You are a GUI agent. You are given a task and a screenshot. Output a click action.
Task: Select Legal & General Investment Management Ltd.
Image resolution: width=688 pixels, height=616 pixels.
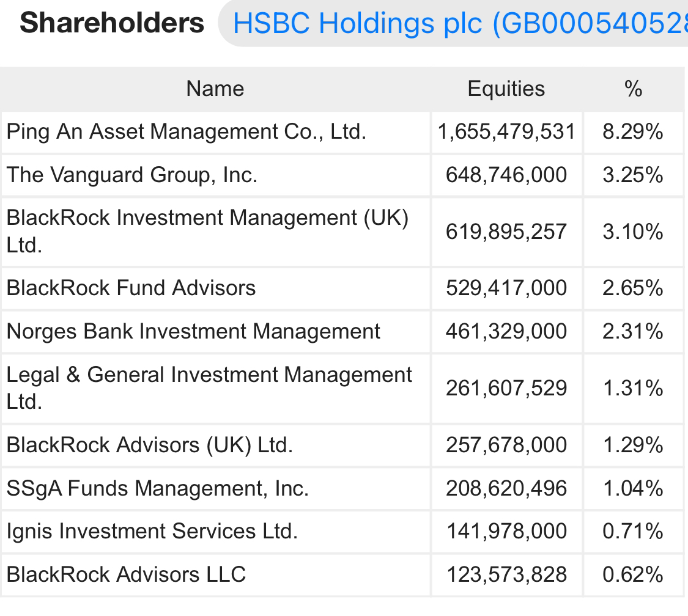[x=209, y=387]
